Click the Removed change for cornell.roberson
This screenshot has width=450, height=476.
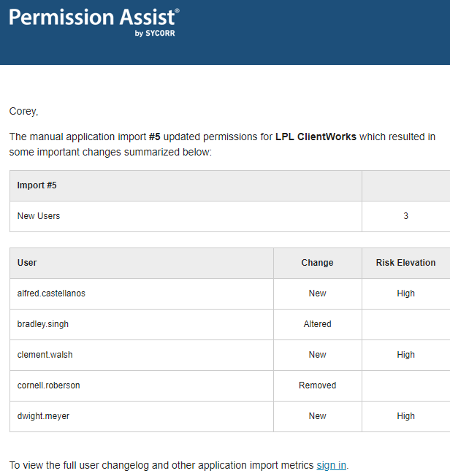pos(317,385)
